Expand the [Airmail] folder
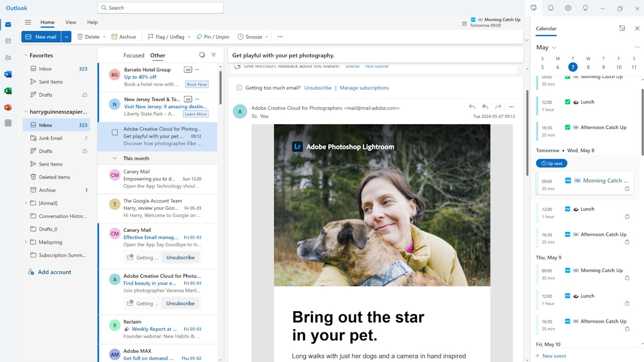This screenshot has width=644, height=362. pyautogui.click(x=26, y=203)
